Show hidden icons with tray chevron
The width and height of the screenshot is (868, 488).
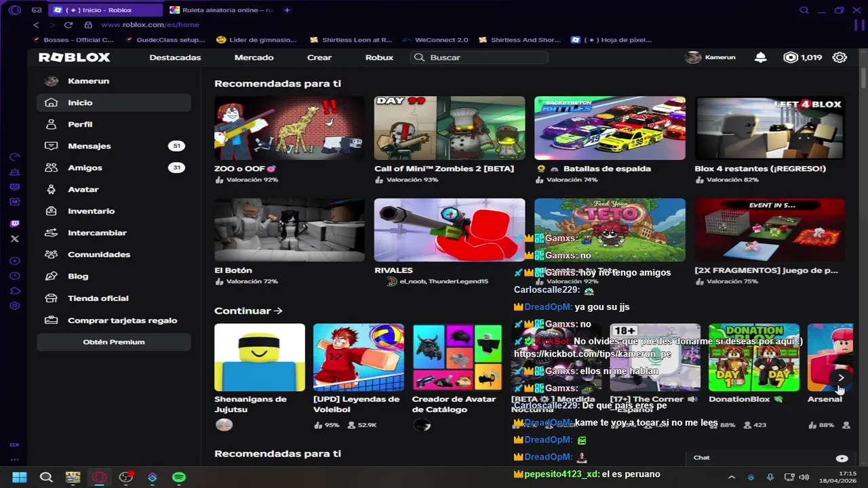tap(731, 477)
